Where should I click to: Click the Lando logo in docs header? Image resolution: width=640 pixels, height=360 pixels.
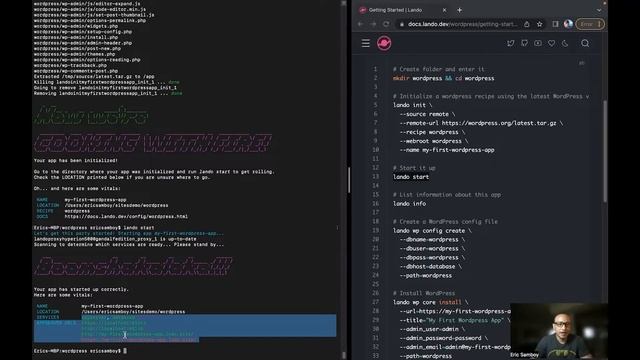click(x=384, y=43)
